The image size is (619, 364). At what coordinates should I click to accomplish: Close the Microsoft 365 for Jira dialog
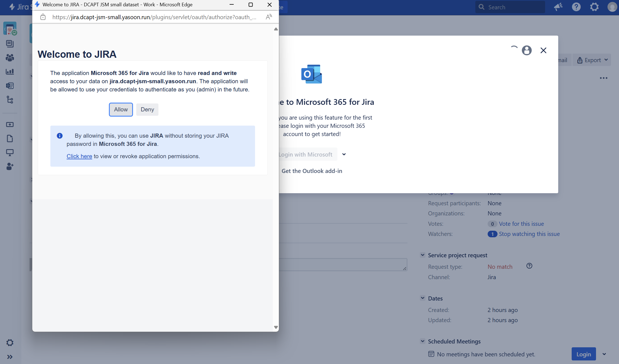click(x=543, y=50)
